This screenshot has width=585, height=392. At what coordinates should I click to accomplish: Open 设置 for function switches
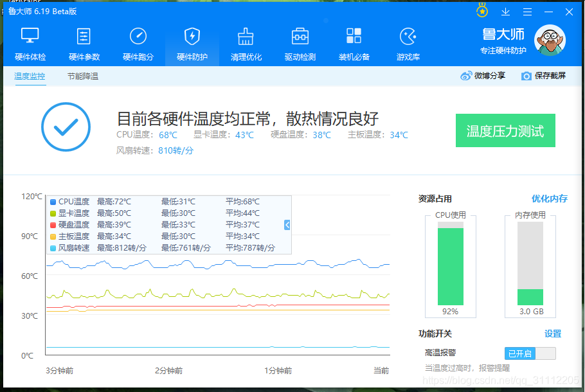click(553, 334)
